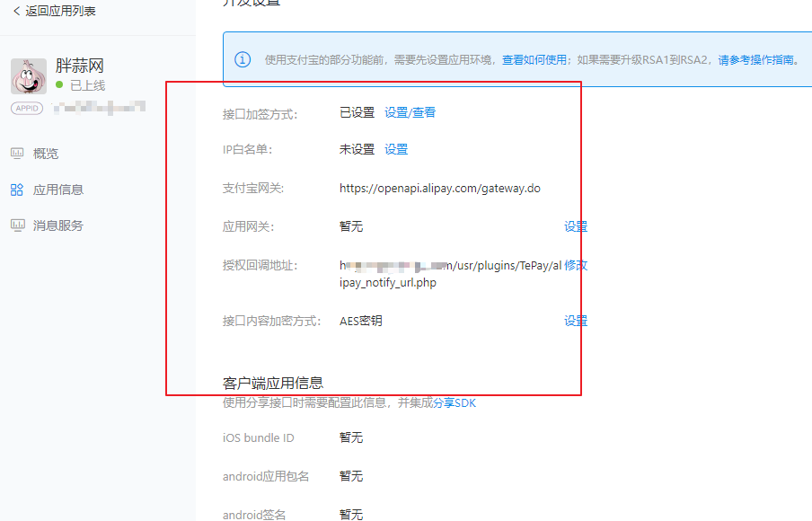This screenshot has height=521, width=812.
Task: Click 设置 next to IP白名单
Action: 396,149
